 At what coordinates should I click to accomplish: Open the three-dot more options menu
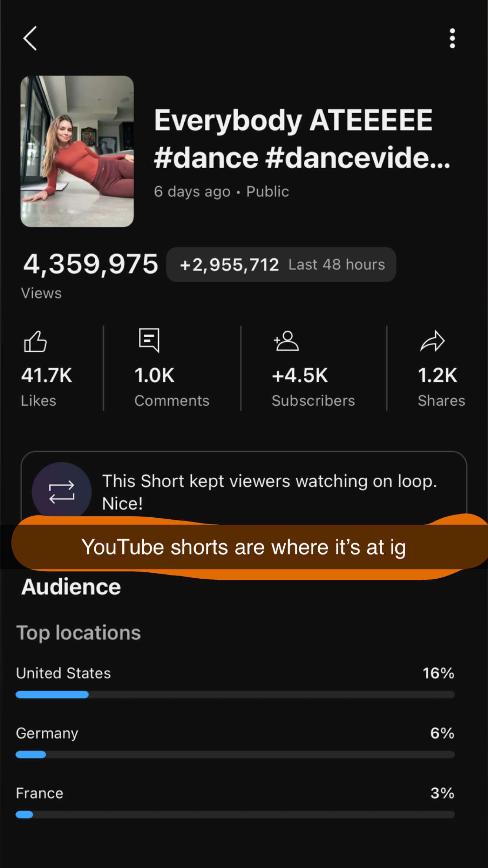pyautogui.click(x=452, y=38)
